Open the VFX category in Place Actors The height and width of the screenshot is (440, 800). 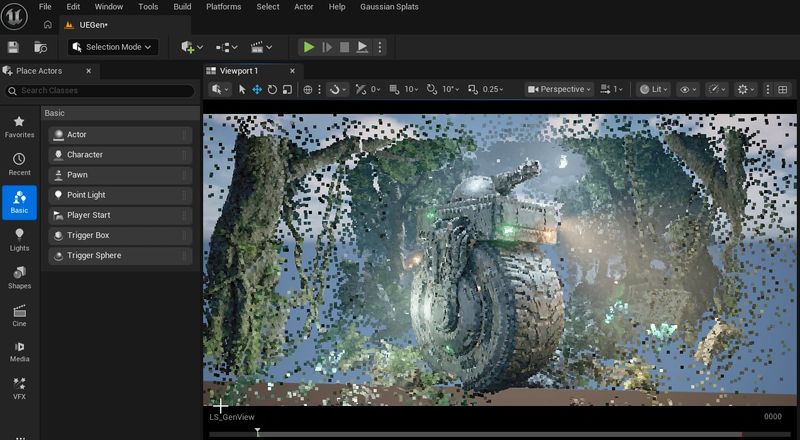click(19, 388)
